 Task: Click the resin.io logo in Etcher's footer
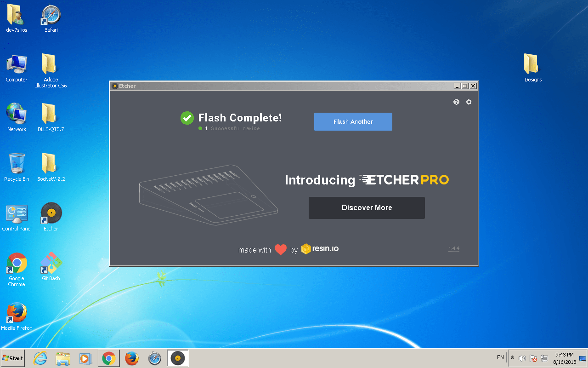tap(320, 249)
